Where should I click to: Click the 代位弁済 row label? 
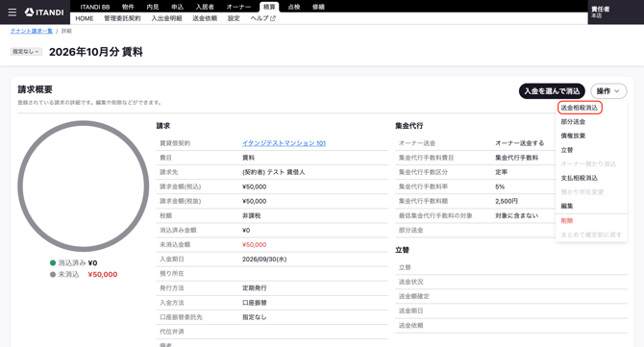pyautogui.click(x=172, y=332)
